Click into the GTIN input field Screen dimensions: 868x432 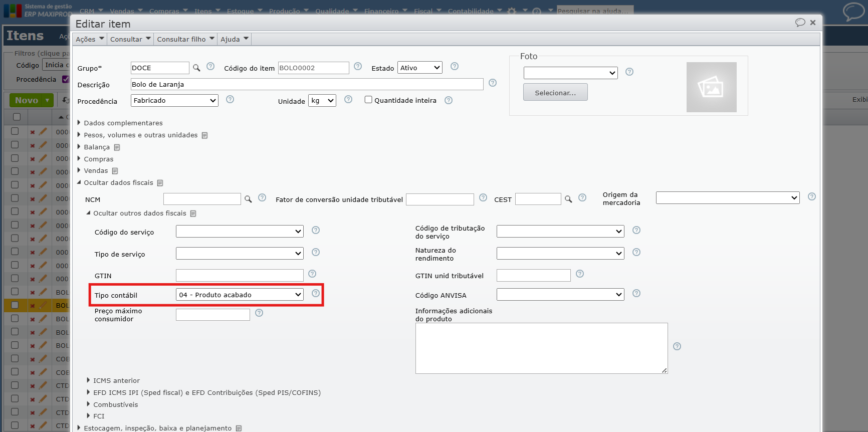(x=240, y=276)
